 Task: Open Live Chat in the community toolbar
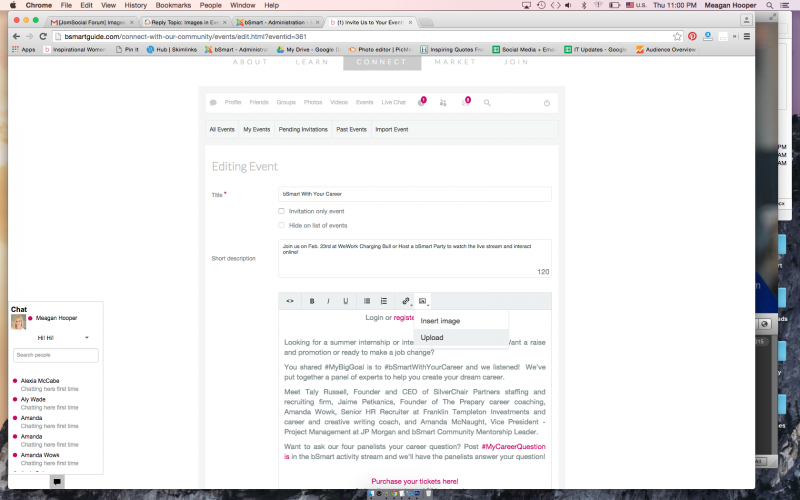click(393, 103)
